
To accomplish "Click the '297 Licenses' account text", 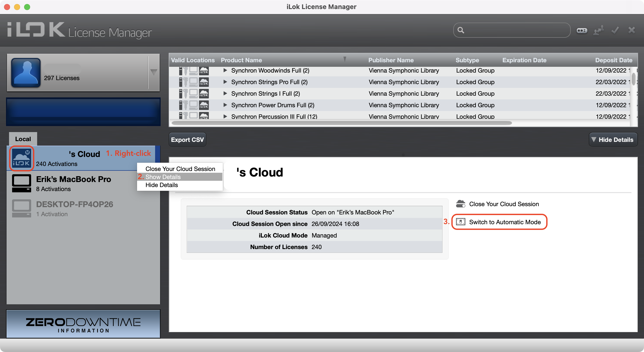I will 62,78.
